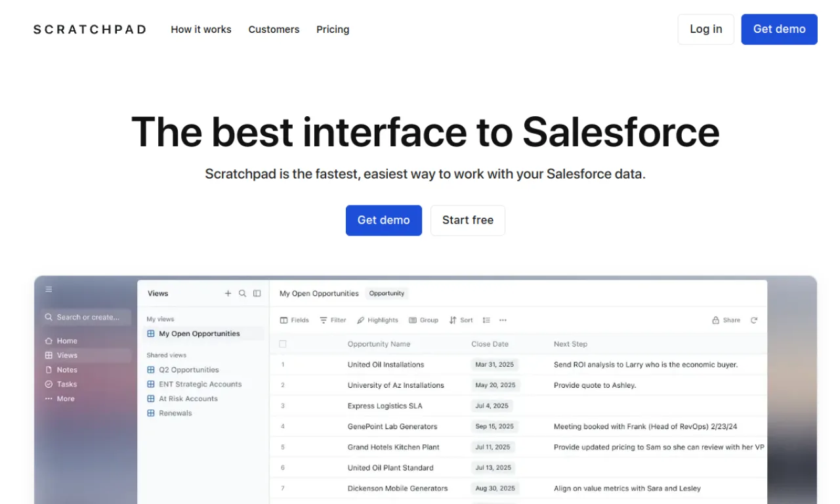Toggle the hamburger menu icon in sidebar

tap(49, 289)
